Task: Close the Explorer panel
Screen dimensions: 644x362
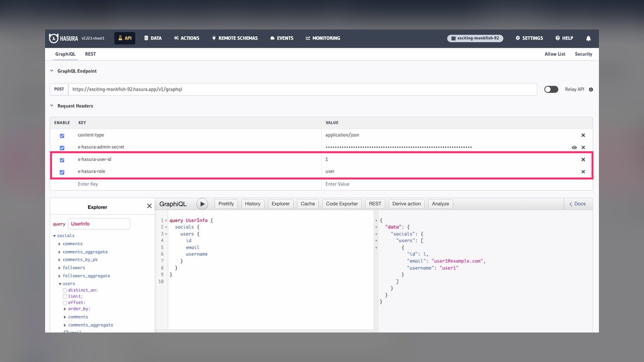Action: click(x=149, y=206)
